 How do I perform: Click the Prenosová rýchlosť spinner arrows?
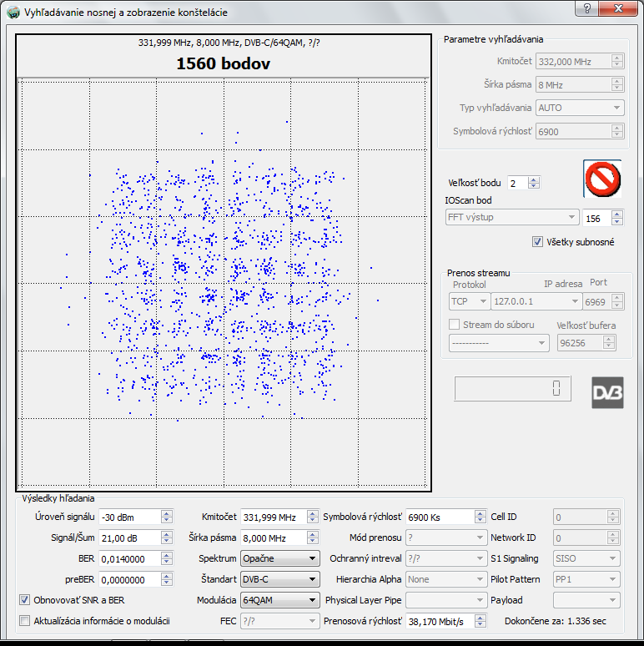click(480, 621)
